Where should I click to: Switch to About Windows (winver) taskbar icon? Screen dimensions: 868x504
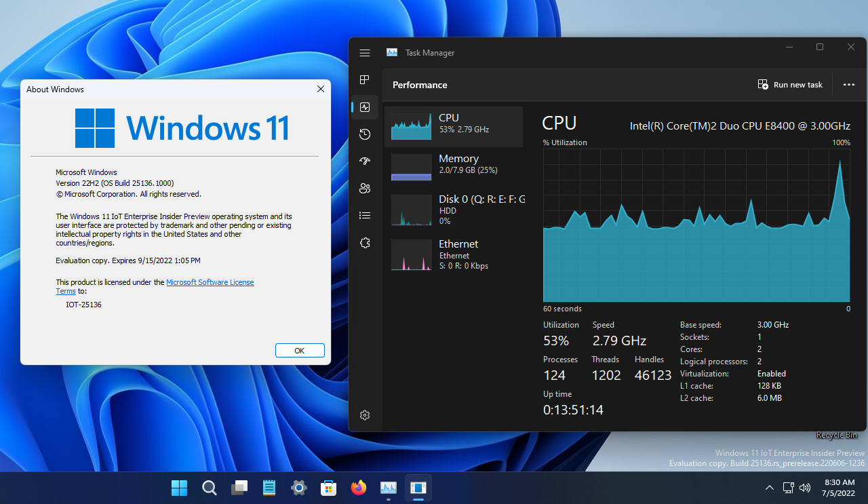418,488
